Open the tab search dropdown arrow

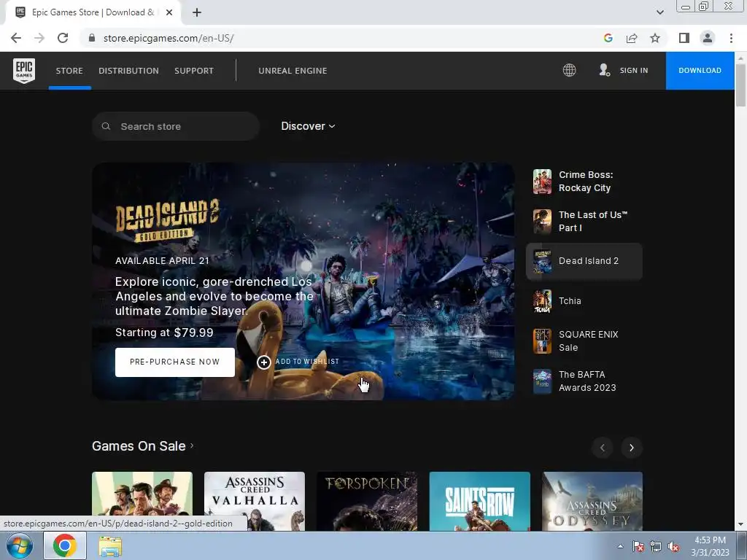click(x=659, y=12)
